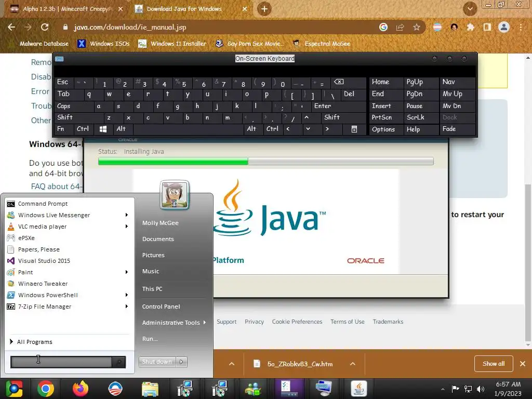The height and width of the screenshot is (399, 532).
Task: Toggle Fn key on on-screen keyboard
Action: 64,129
